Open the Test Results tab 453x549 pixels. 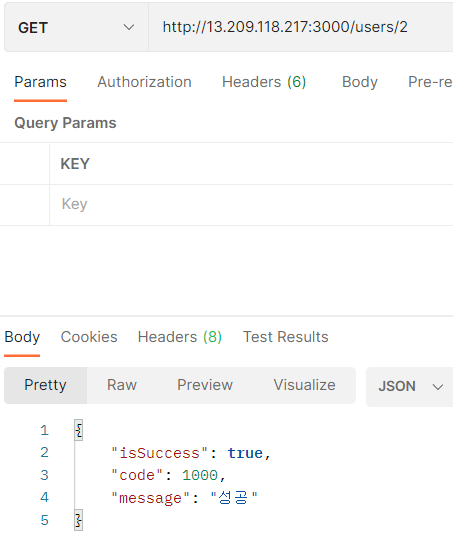pyautogui.click(x=286, y=337)
